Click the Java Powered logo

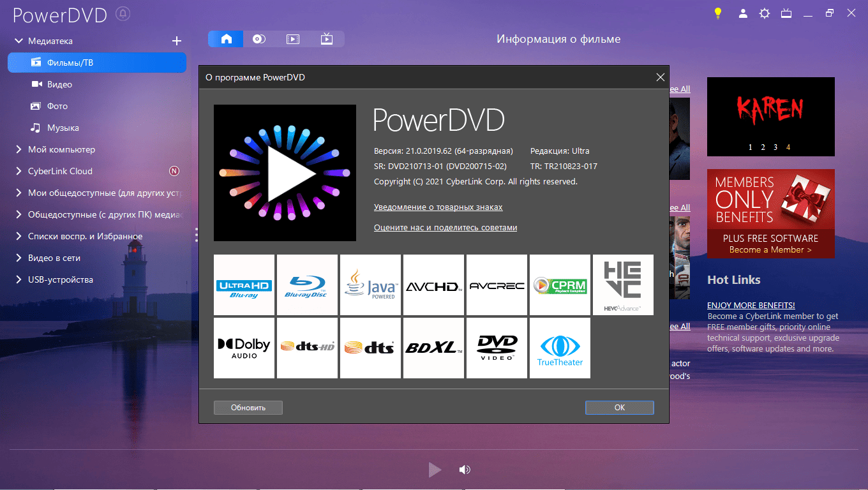click(x=370, y=285)
